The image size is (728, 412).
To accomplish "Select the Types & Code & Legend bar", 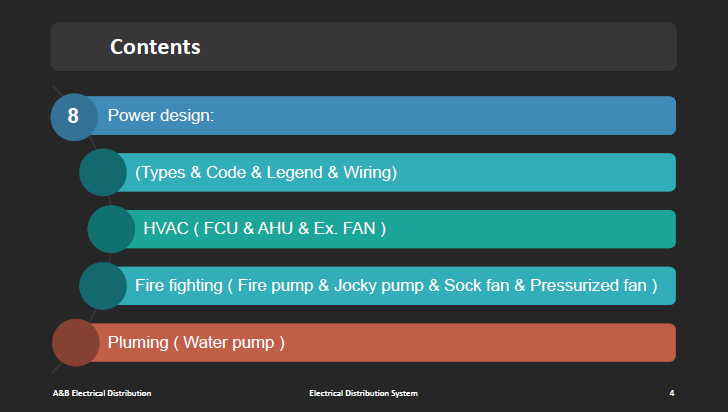I will [x=395, y=172].
